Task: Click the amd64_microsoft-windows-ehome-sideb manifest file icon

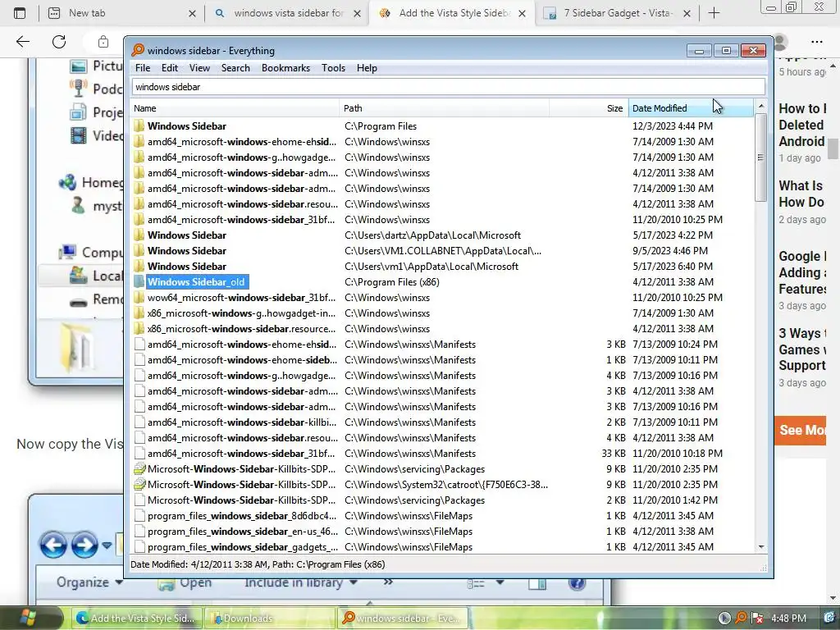Action: coord(139,359)
